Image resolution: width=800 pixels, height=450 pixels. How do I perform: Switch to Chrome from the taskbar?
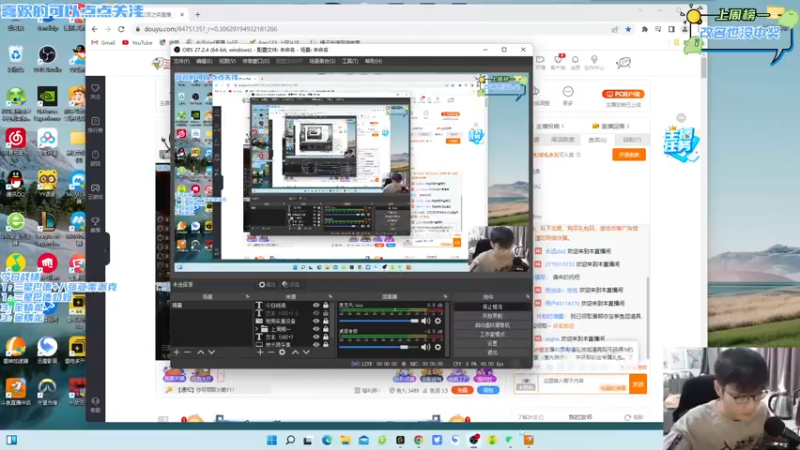(418, 440)
